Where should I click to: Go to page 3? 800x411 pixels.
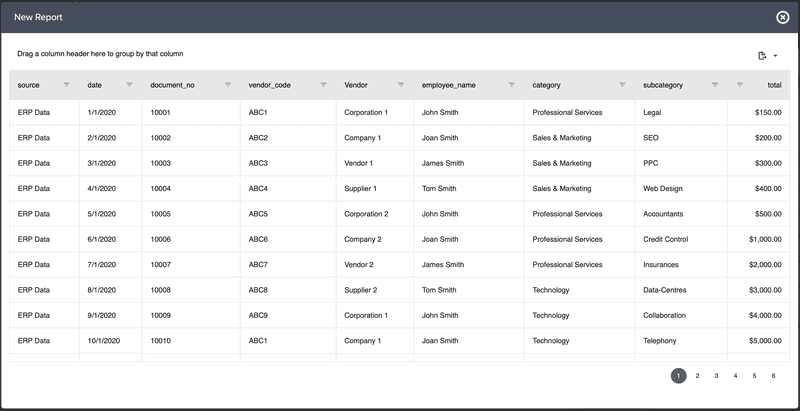tap(716, 376)
